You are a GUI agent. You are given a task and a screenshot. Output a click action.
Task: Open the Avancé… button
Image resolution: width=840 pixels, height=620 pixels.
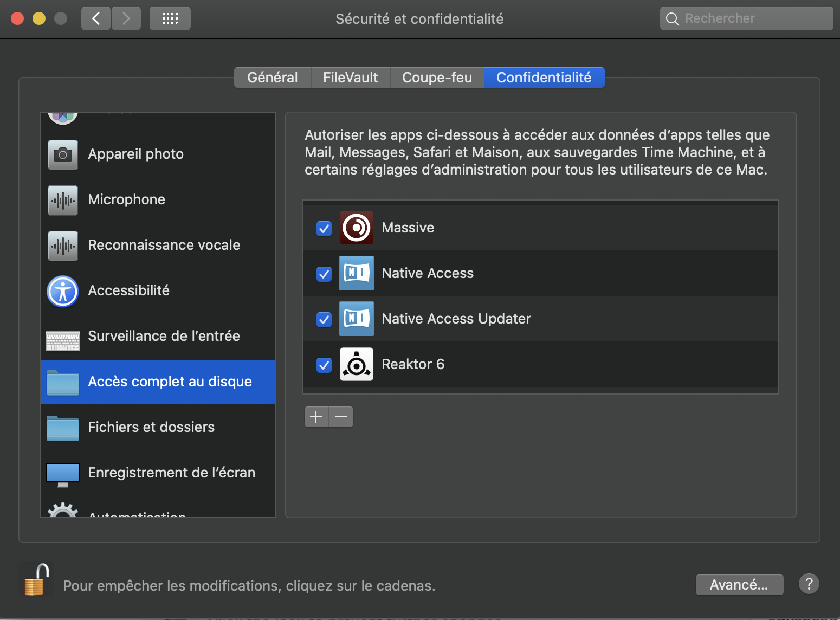(739, 585)
